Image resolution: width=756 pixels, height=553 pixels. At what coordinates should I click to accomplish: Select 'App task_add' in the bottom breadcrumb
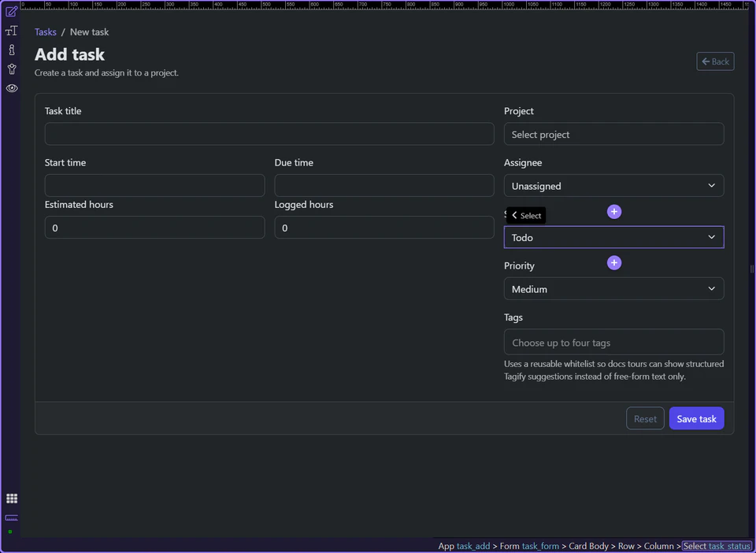click(464, 546)
